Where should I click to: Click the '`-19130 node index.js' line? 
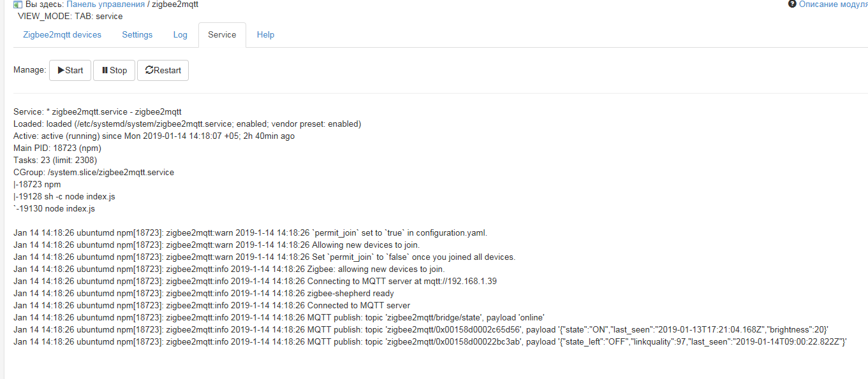coord(54,208)
